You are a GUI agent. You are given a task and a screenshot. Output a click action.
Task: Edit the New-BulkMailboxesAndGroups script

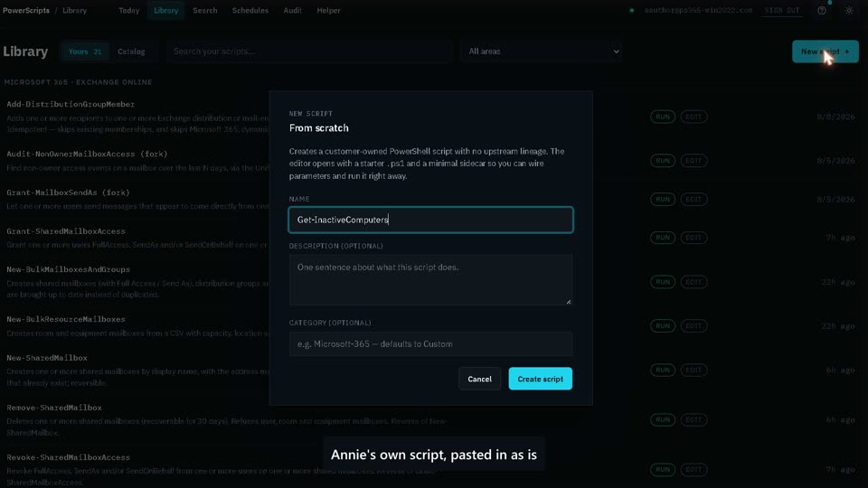tap(693, 282)
